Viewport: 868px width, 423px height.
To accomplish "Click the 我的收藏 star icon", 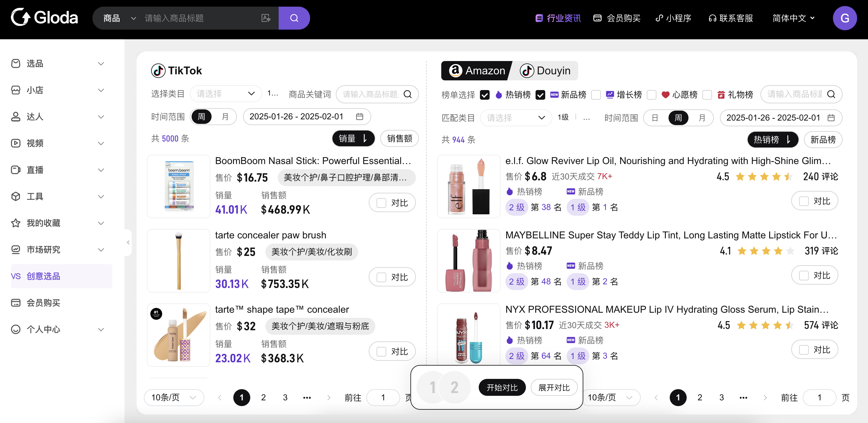I will 15,223.
